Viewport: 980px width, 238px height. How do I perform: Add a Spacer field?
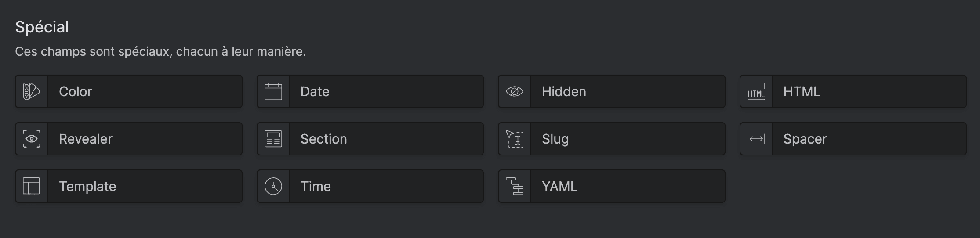pos(805,139)
